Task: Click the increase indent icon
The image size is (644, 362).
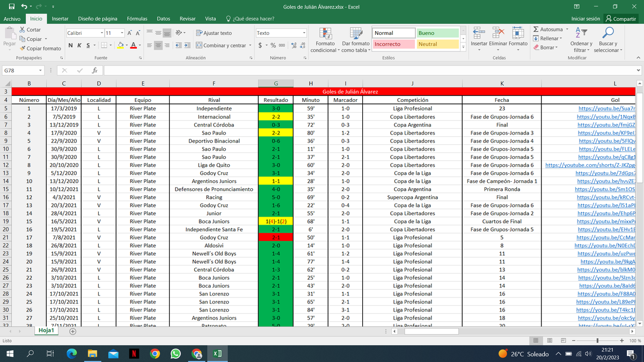Action: [188, 46]
